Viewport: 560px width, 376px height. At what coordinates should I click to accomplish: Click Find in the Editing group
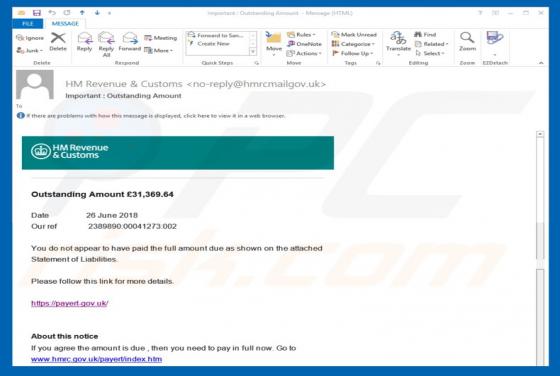tap(425, 35)
